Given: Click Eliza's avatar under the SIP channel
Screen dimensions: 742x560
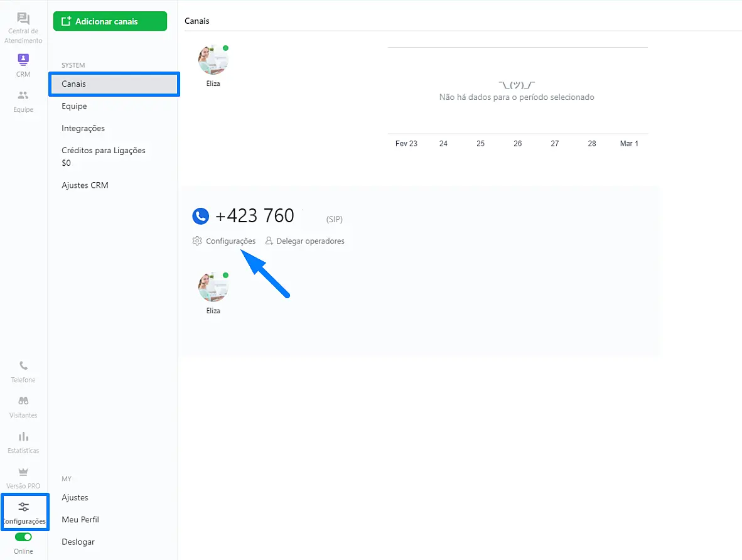Looking at the screenshot, I should click(x=213, y=288).
